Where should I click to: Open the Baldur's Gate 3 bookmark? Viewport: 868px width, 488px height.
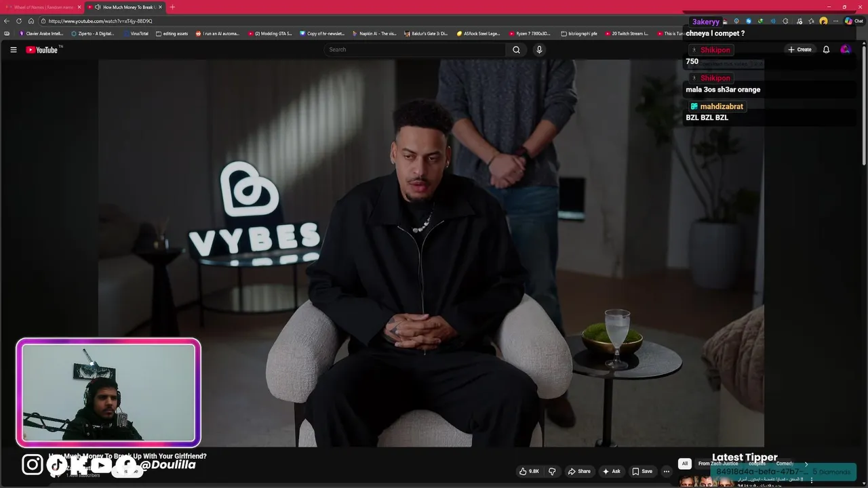[x=426, y=33]
